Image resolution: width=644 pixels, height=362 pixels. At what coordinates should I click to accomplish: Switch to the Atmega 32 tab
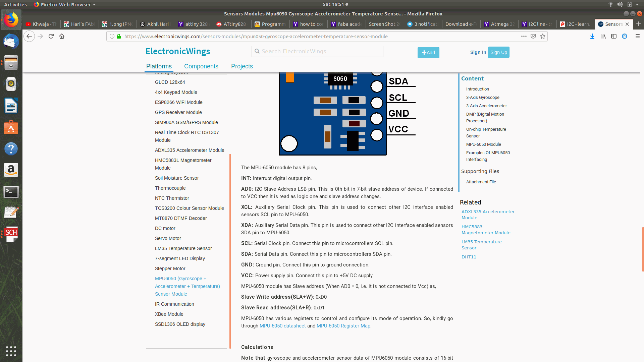499,24
